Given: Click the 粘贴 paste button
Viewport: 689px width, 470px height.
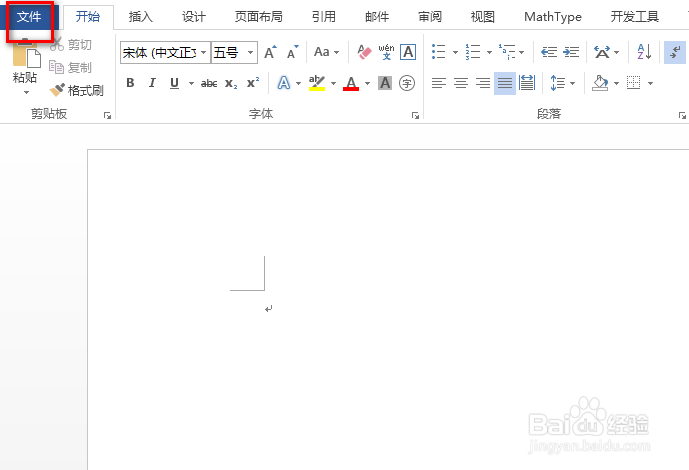Looking at the screenshot, I should tap(25, 61).
